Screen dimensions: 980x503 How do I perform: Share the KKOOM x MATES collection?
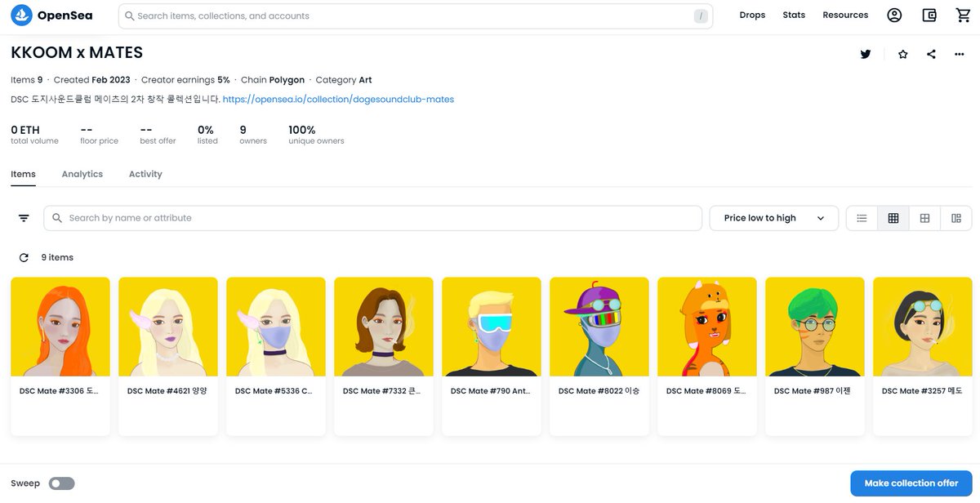(x=931, y=54)
